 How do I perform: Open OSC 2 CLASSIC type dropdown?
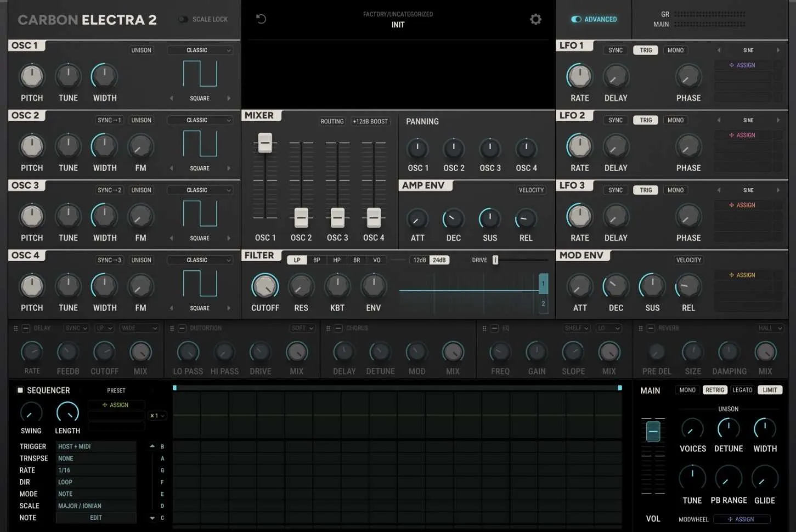(x=200, y=120)
